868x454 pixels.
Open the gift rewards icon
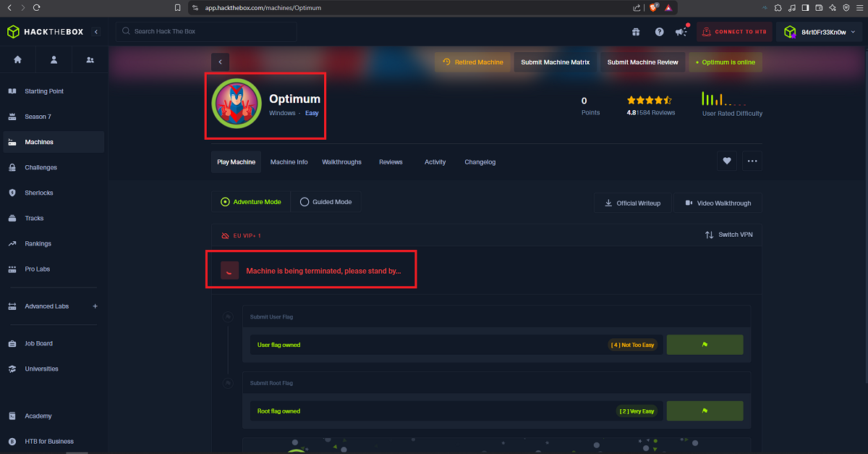(x=635, y=32)
